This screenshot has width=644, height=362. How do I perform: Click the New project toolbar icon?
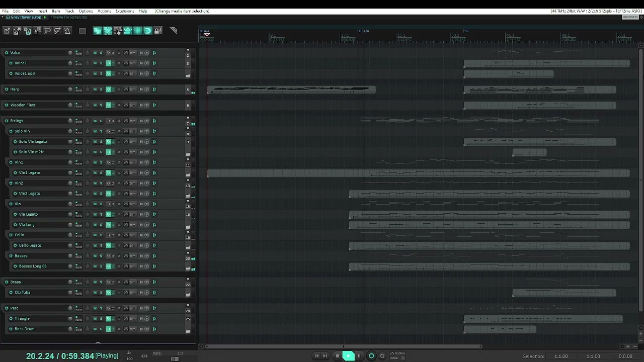pos(7,31)
